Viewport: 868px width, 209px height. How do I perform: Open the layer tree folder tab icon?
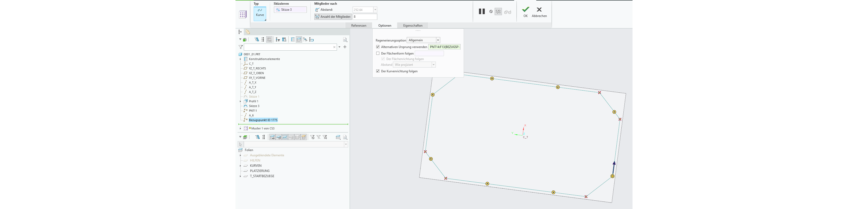click(x=248, y=32)
